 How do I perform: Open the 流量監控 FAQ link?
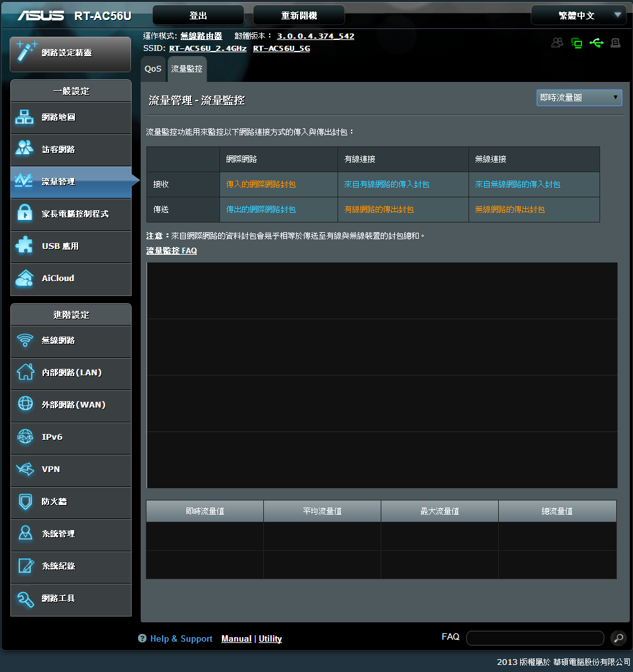172,251
